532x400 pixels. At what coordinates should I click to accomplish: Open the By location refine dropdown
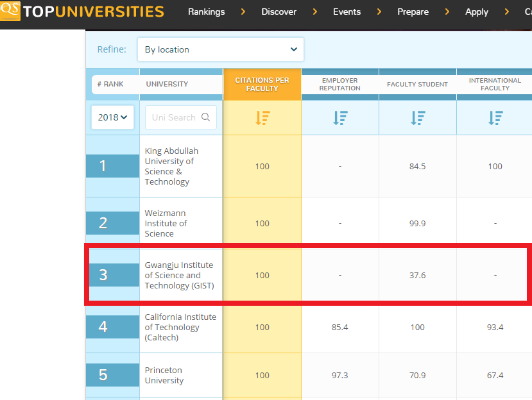click(220, 49)
